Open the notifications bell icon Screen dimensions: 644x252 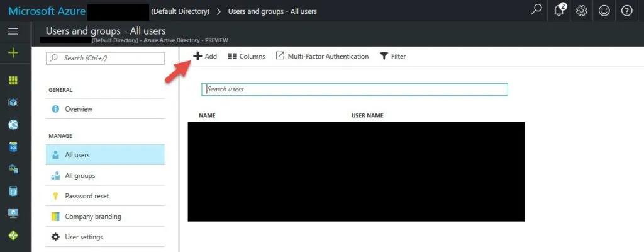tap(558, 11)
